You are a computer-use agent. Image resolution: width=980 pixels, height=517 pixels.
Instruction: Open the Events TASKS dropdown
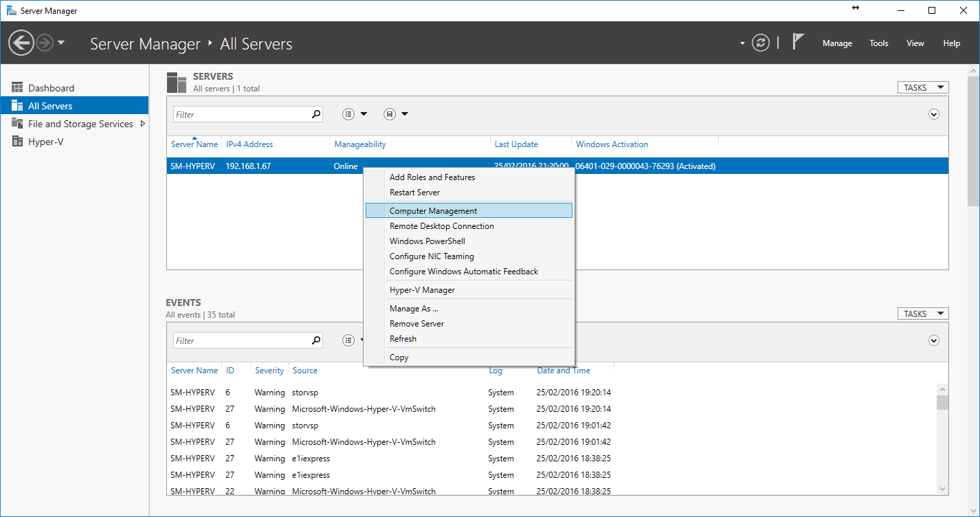[923, 313]
